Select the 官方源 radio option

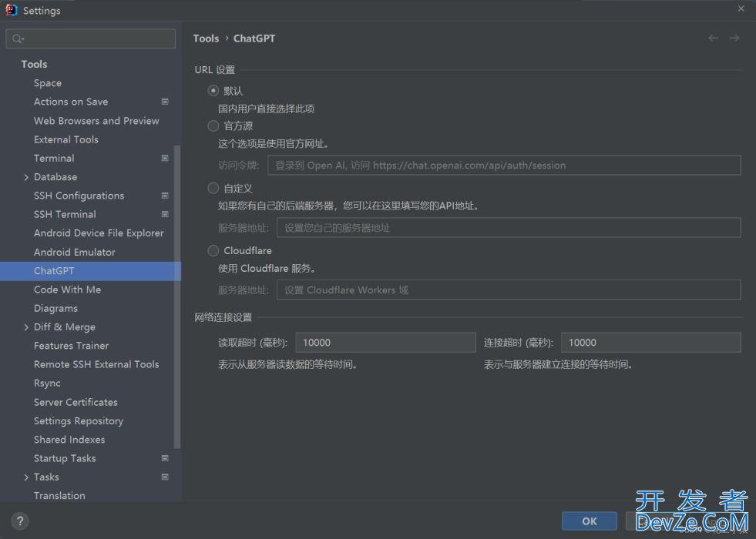tap(213, 126)
